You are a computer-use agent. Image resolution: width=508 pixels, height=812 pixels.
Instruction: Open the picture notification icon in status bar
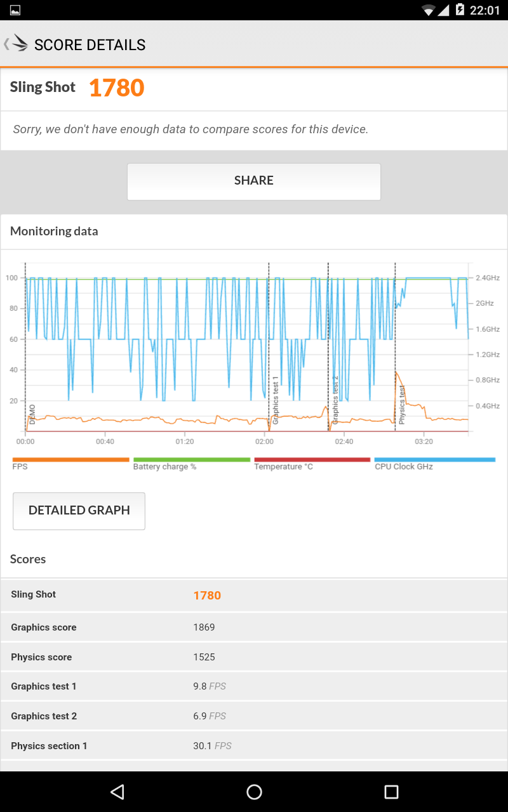coord(15,10)
